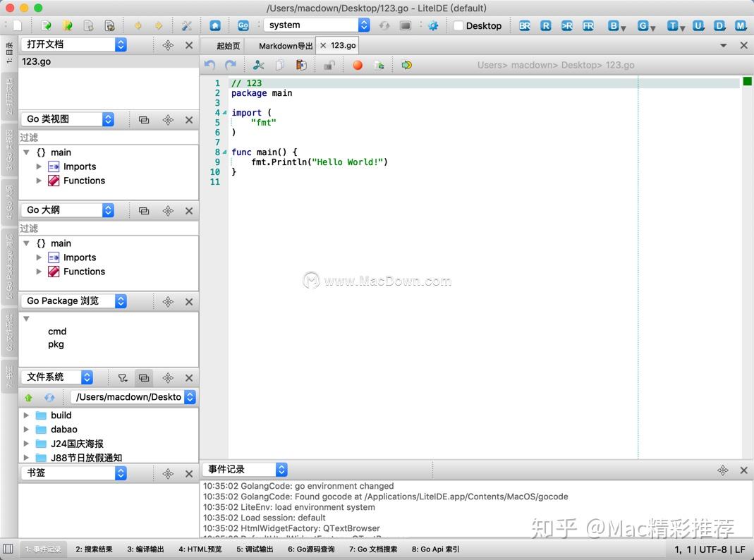Click the 过滤 filter field in Go 类视图
This screenshot has width=754, height=560.
[109, 138]
